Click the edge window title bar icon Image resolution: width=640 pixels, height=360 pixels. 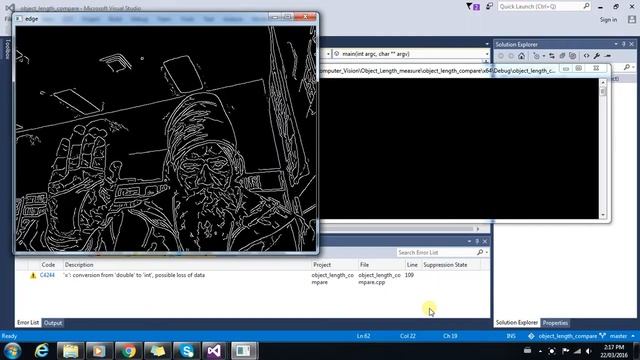pos(18,19)
